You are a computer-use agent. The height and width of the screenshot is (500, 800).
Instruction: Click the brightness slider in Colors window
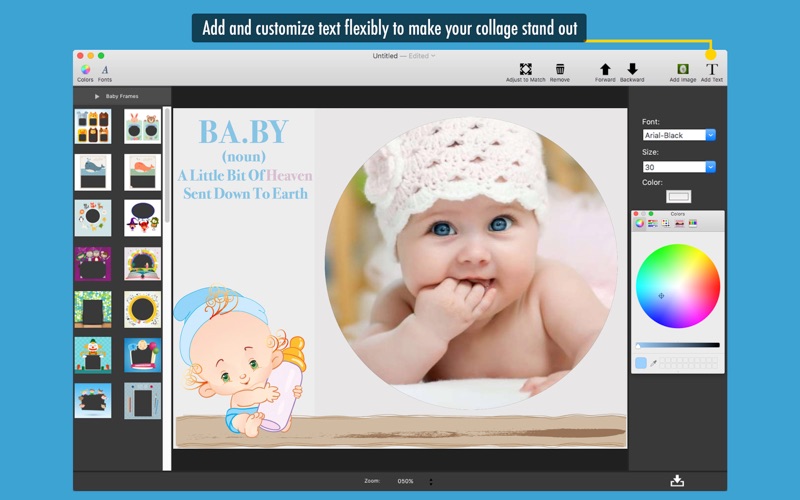click(x=678, y=345)
